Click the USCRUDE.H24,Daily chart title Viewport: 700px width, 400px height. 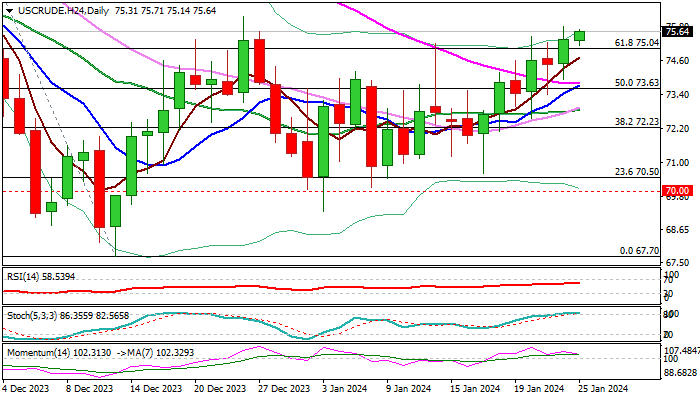(x=43, y=9)
